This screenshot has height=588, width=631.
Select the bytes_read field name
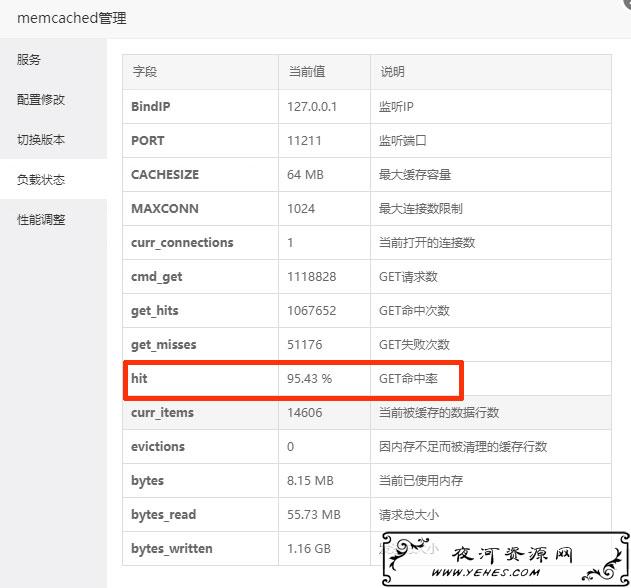tap(163, 515)
